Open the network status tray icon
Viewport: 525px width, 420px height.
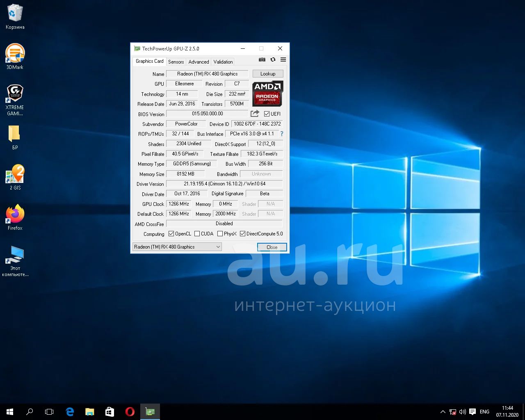click(453, 412)
